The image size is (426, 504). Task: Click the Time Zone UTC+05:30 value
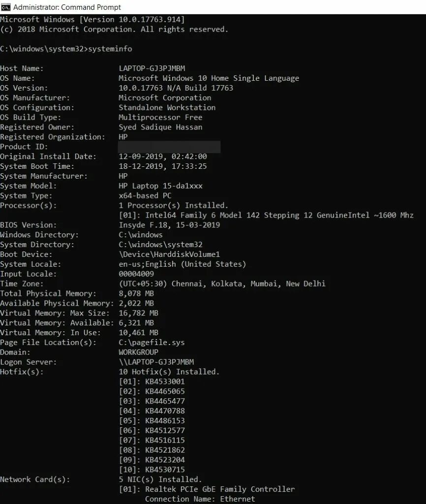click(222, 284)
